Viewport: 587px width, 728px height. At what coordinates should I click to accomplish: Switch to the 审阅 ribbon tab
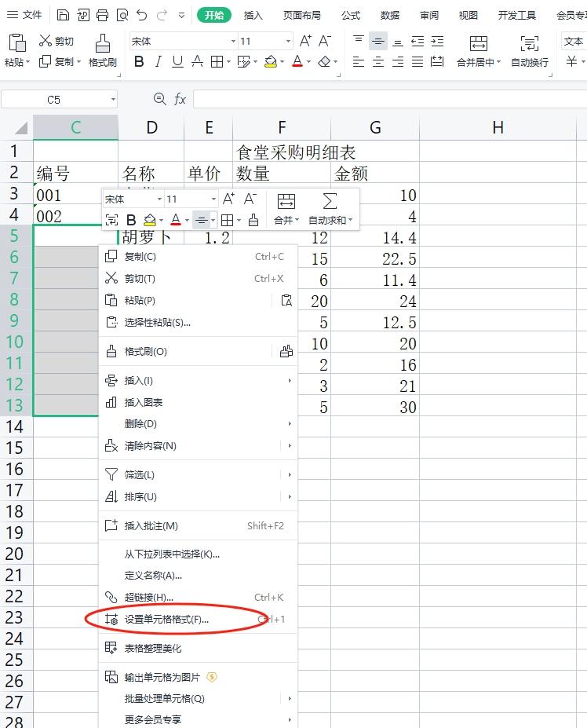[x=429, y=16]
